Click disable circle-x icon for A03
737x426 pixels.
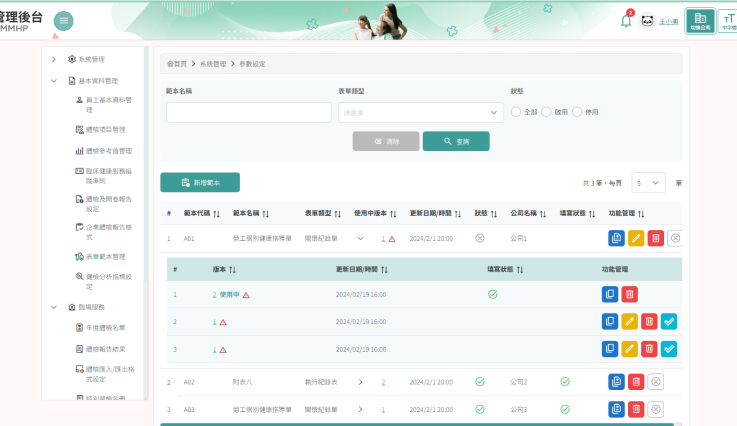656,410
